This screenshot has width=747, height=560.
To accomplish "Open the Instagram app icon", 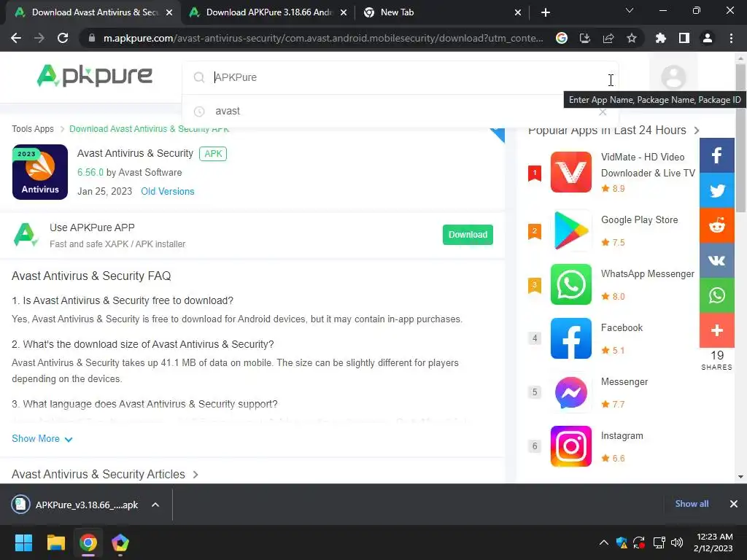I will (570, 446).
